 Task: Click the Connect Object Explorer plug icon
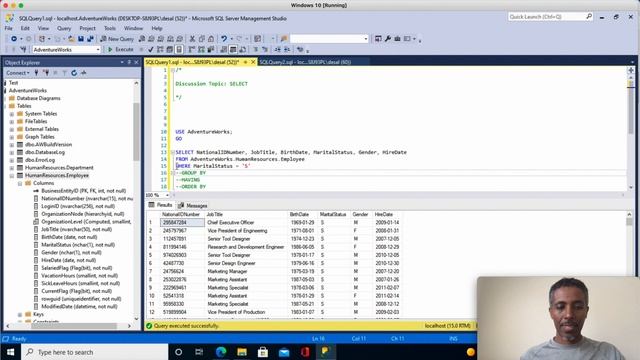(36, 73)
